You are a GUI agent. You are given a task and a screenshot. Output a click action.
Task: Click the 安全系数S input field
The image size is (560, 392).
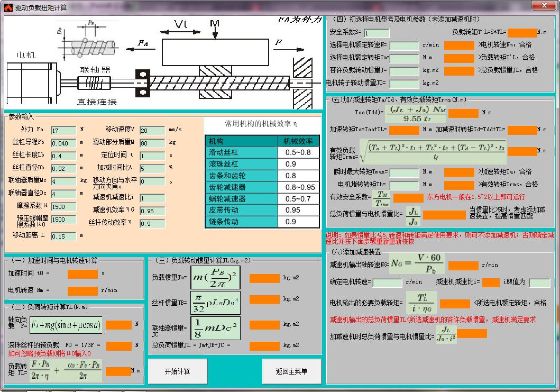(377, 33)
